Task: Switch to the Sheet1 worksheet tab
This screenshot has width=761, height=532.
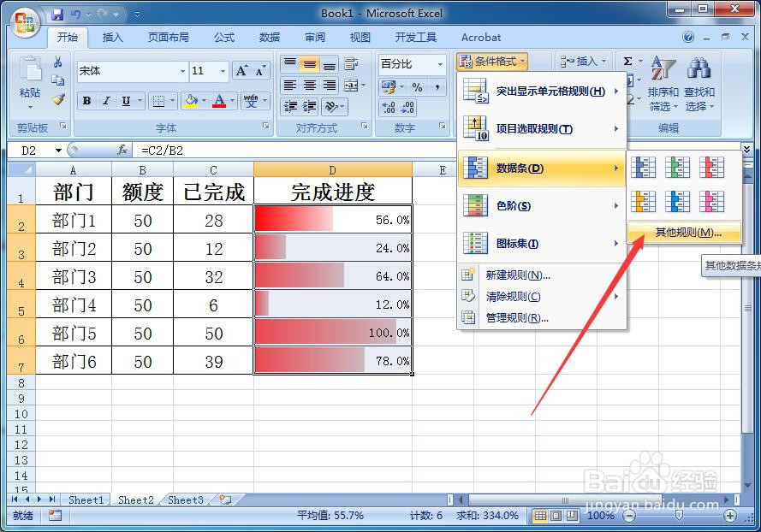Action: click(86, 499)
